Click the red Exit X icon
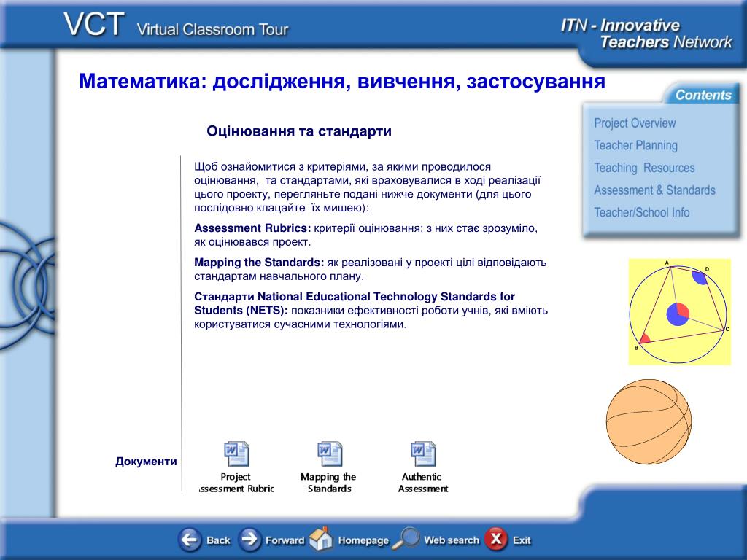 point(496,539)
